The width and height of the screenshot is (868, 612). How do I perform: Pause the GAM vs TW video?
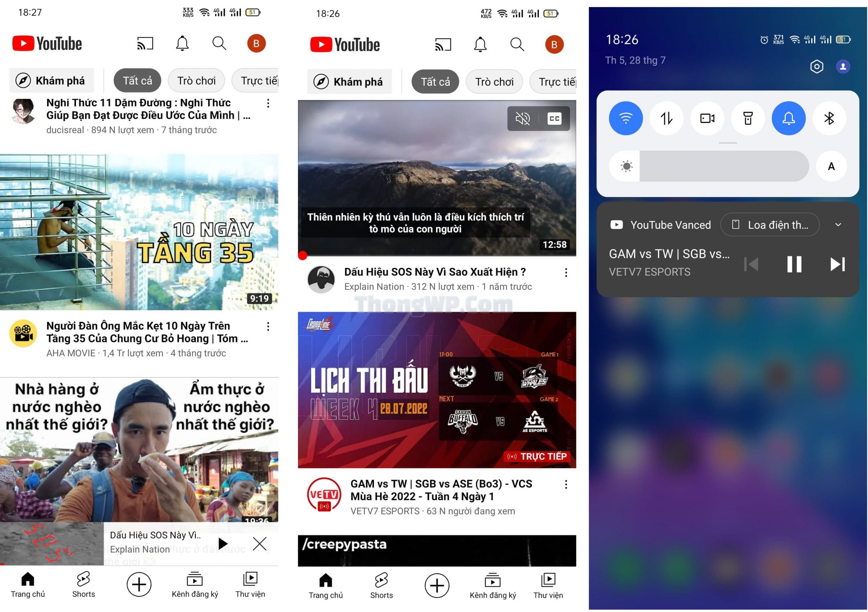(792, 264)
